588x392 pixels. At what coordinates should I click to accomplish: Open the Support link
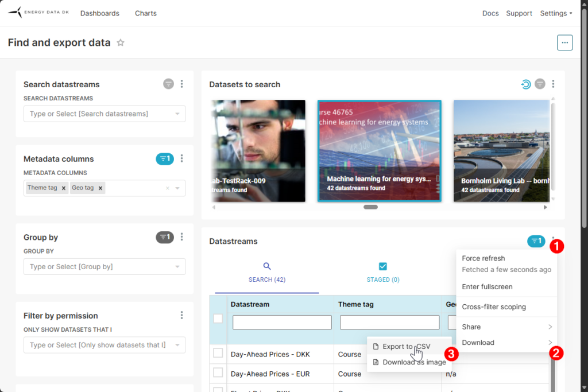[x=519, y=13]
